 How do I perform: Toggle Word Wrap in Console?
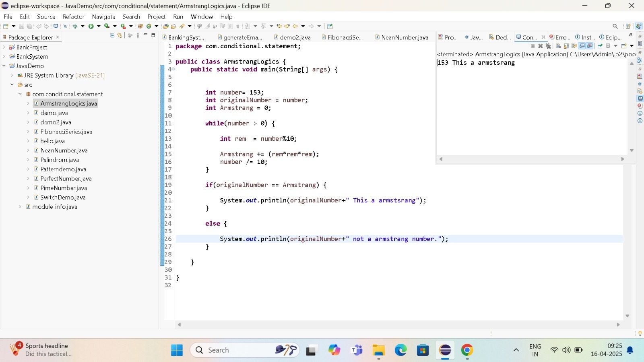574,46
